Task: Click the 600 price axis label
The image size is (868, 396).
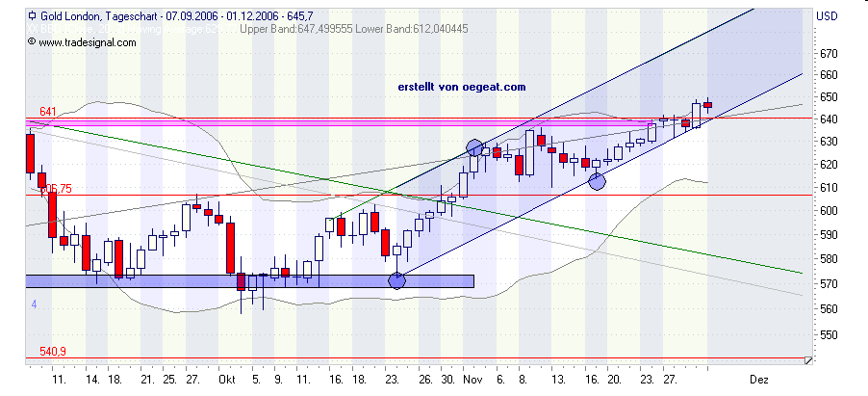Action: pos(830,211)
